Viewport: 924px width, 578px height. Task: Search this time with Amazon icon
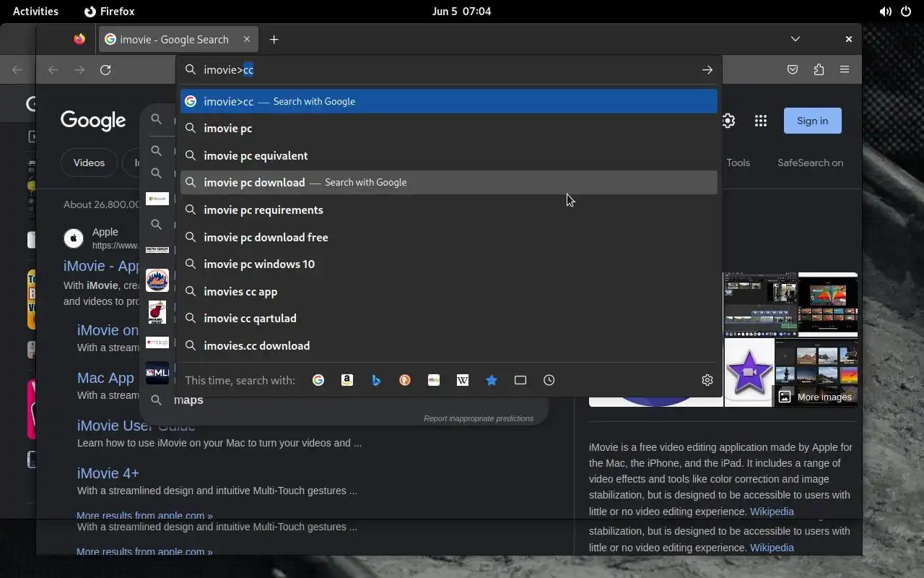(x=347, y=380)
